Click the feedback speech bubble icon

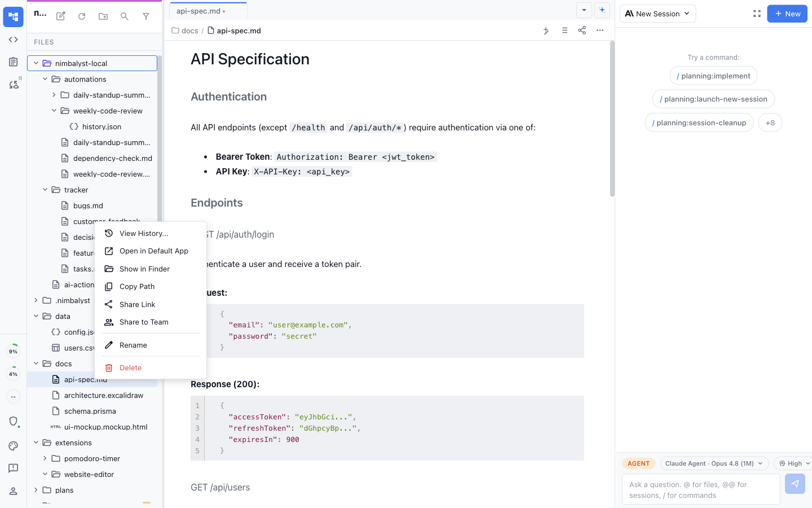pyautogui.click(x=14, y=468)
